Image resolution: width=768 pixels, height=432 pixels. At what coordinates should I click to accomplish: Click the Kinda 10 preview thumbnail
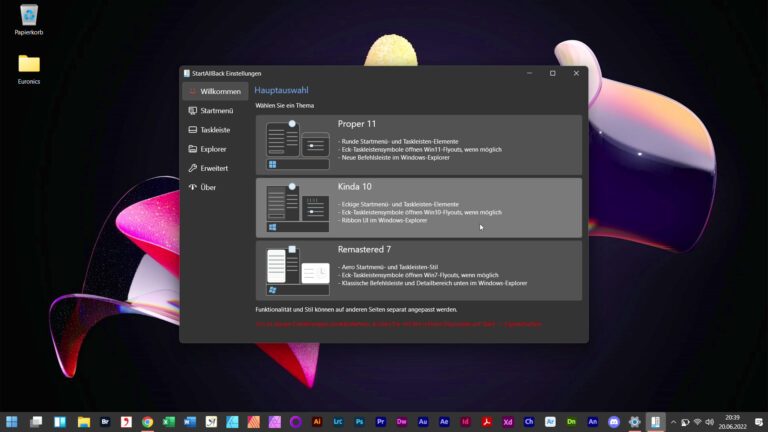click(298, 208)
